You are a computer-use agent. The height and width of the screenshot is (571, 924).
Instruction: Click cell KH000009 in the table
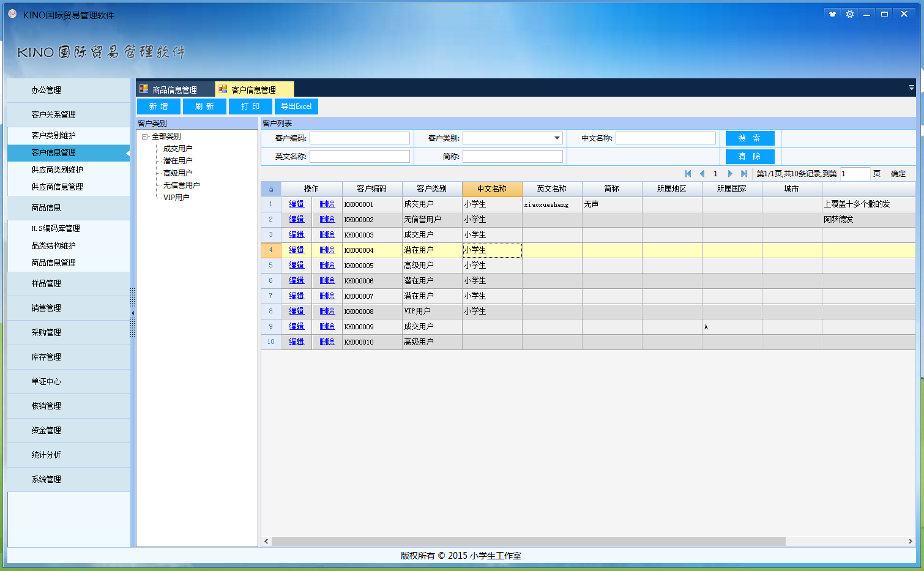point(372,327)
